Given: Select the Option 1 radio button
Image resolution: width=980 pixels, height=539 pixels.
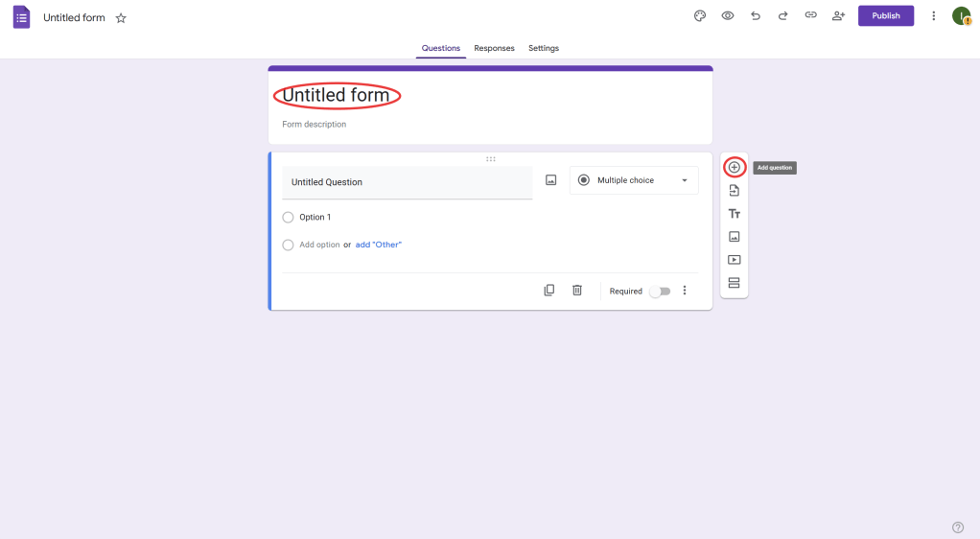Looking at the screenshot, I should click(x=288, y=218).
